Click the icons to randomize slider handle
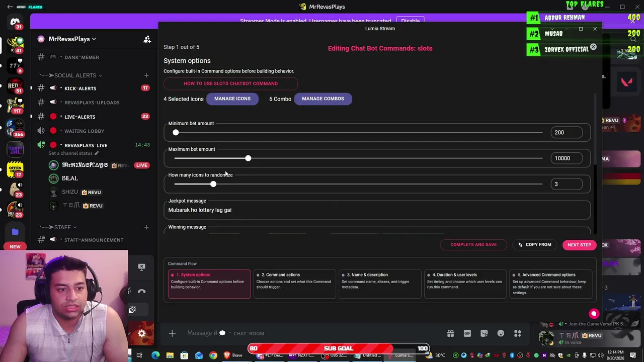This screenshot has height=362, width=644. coord(213,184)
